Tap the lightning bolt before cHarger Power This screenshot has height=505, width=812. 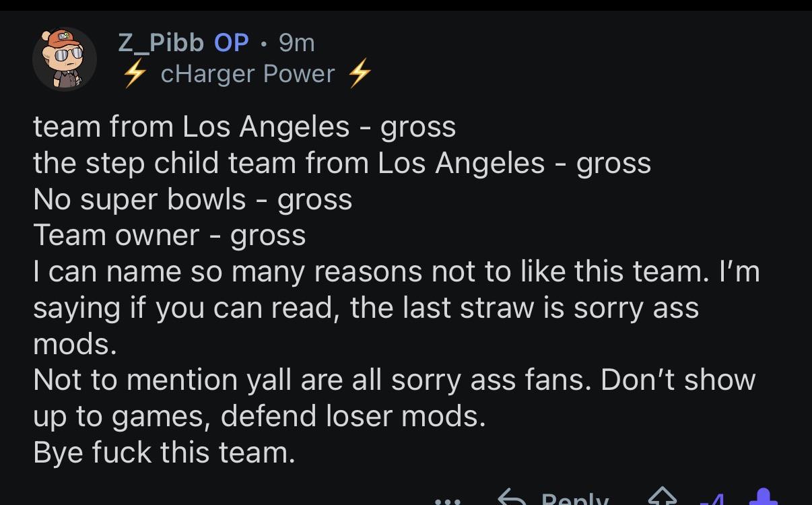135,74
